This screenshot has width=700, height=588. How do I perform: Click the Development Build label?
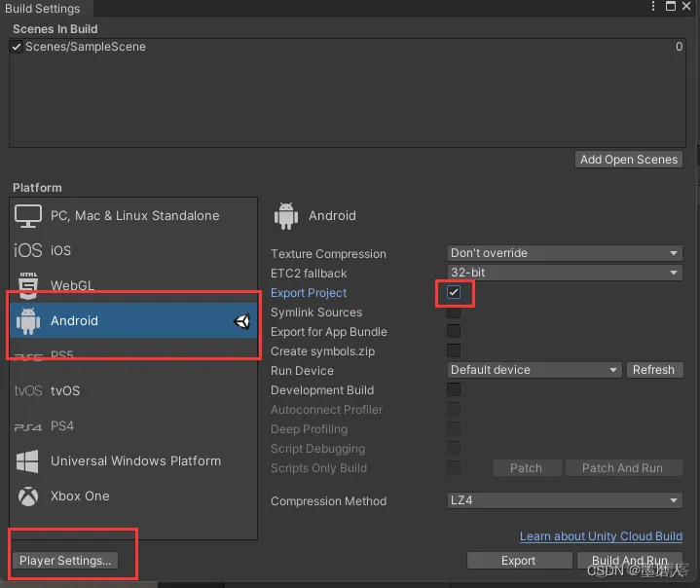click(x=322, y=390)
